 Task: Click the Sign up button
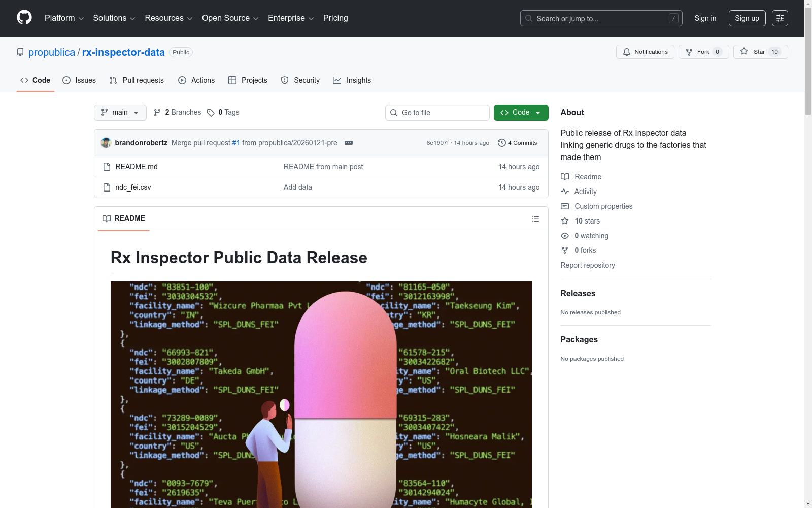coord(747,18)
